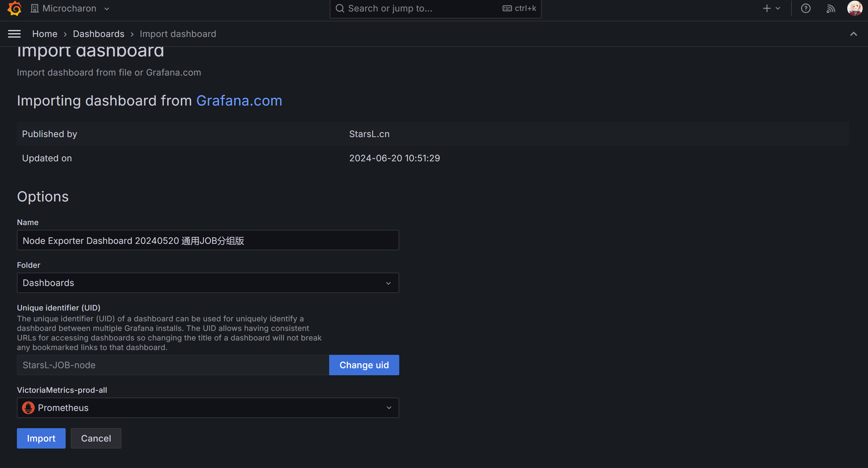Screen dimensions: 868x468
Task: Open the Microcharon organization switcher
Action: pyautogui.click(x=70, y=8)
